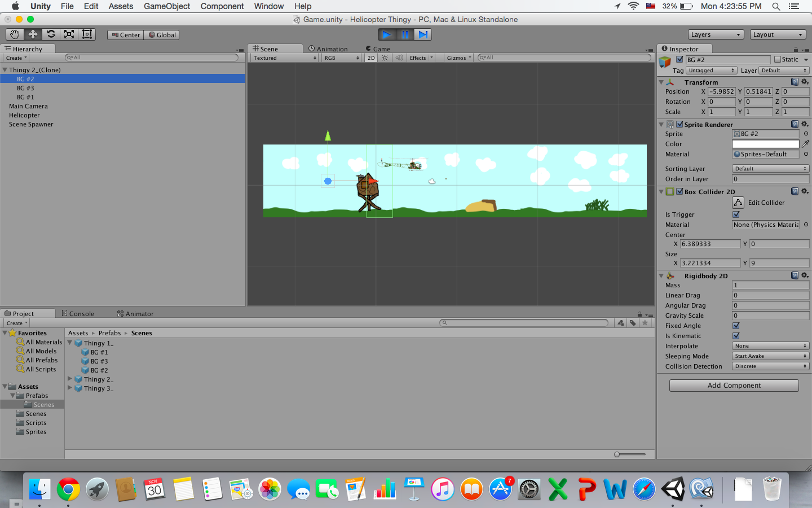This screenshot has width=812, height=508.
Task: Click search by type icon in Project
Action: pyautogui.click(x=621, y=323)
